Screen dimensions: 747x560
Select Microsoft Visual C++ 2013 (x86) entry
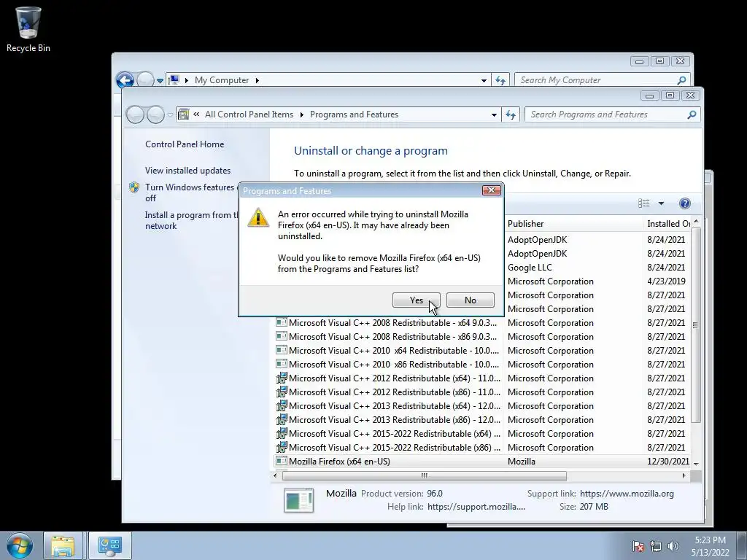pyautogui.click(x=483, y=419)
